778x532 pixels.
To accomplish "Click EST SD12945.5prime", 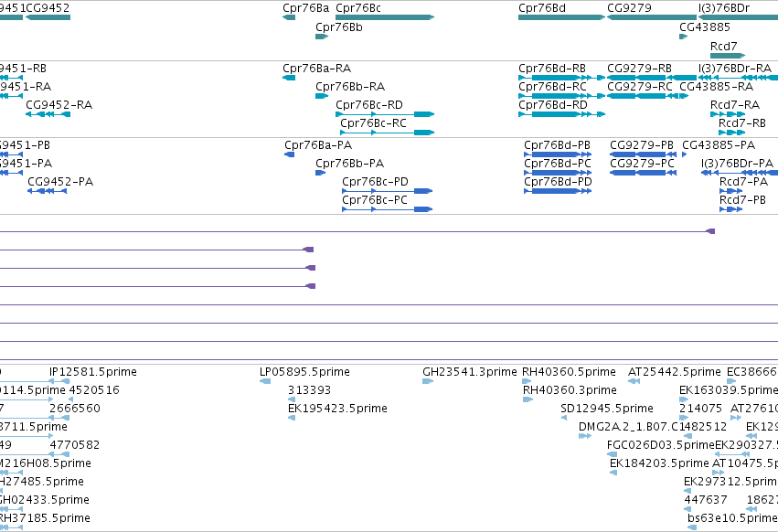I will (x=564, y=418).
